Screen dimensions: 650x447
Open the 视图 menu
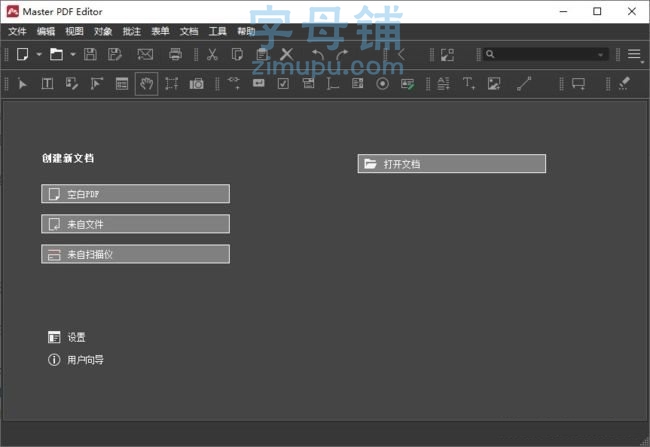click(74, 32)
